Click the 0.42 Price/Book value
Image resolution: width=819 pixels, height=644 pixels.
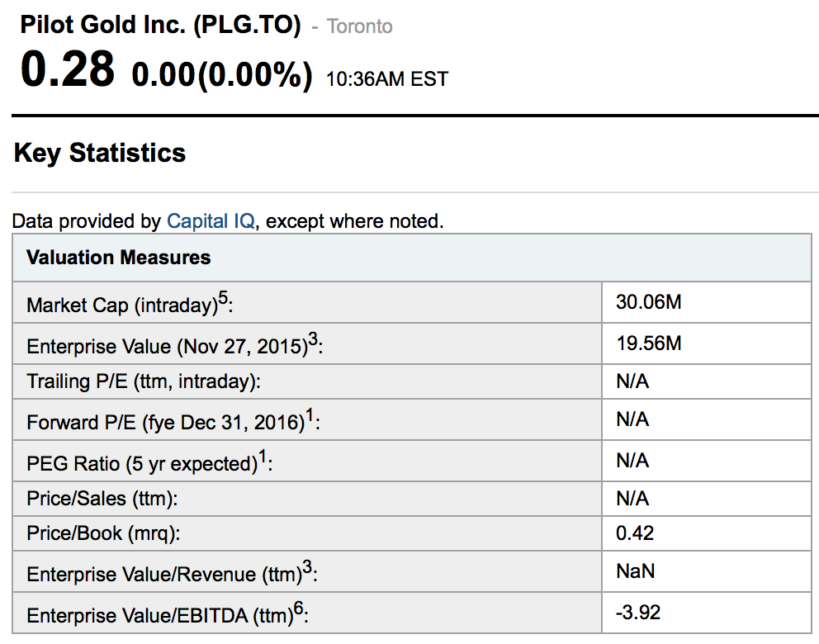point(635,533)
